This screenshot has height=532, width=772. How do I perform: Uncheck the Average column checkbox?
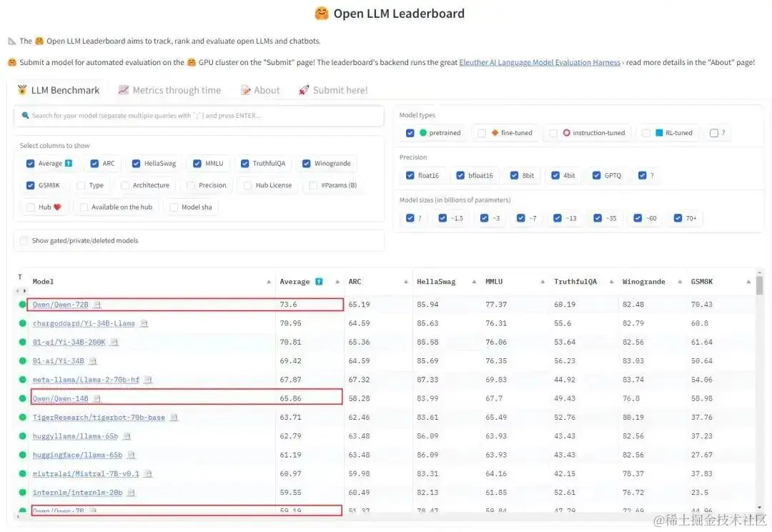point(31,164)
